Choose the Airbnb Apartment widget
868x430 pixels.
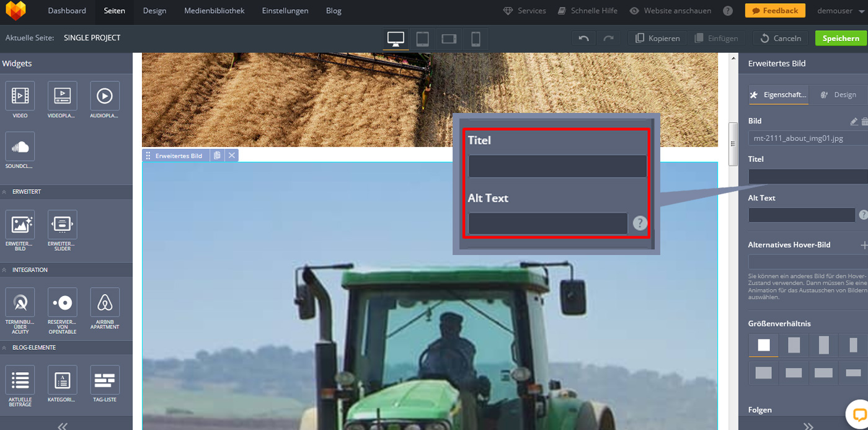click(x=105, y=303)
